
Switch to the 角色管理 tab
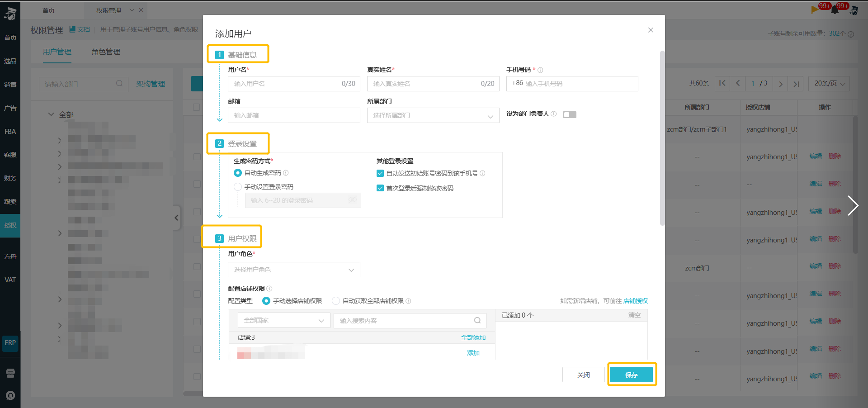click(106, 52)
